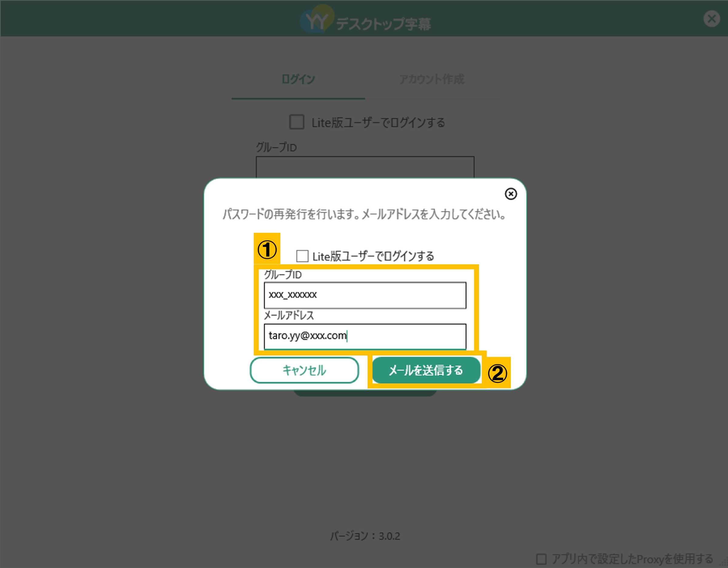
Task: Click the circled number 1 marker
Action: tap(267, 249)
